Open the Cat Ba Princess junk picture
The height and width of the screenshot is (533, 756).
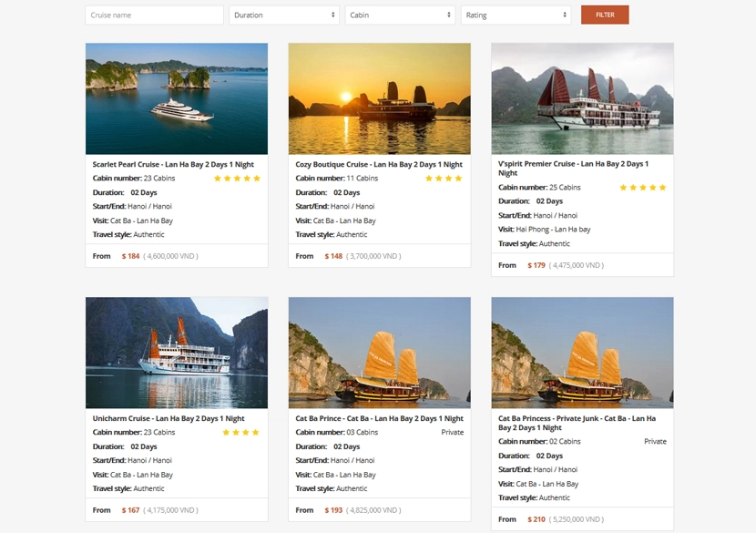pos(582,353)
